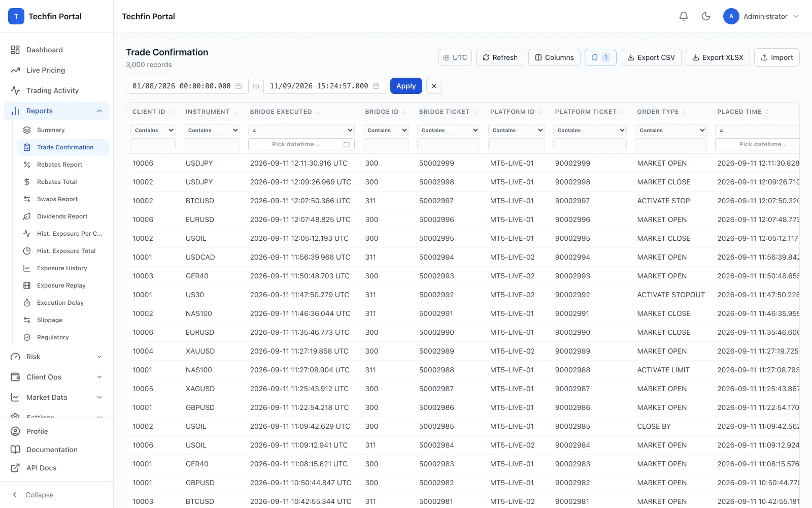The image size is (812, 508).
Task: Sort by Placed Time column
Action: click(x=743, y=112)
